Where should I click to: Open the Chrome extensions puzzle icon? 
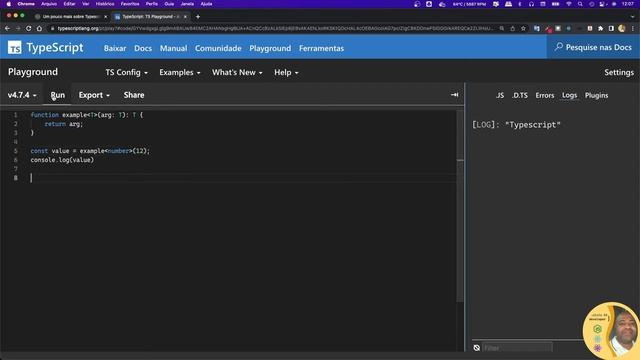pos(600,29)
